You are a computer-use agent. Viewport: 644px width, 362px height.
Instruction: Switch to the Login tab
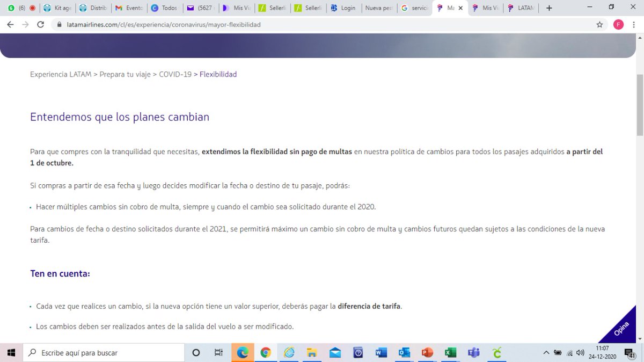coord(343,8)
